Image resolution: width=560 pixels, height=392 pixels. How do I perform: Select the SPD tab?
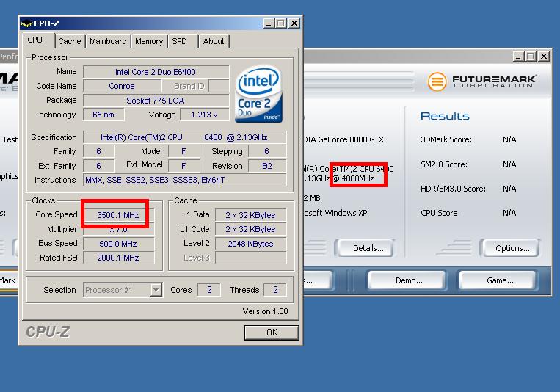tap(179, 41)
